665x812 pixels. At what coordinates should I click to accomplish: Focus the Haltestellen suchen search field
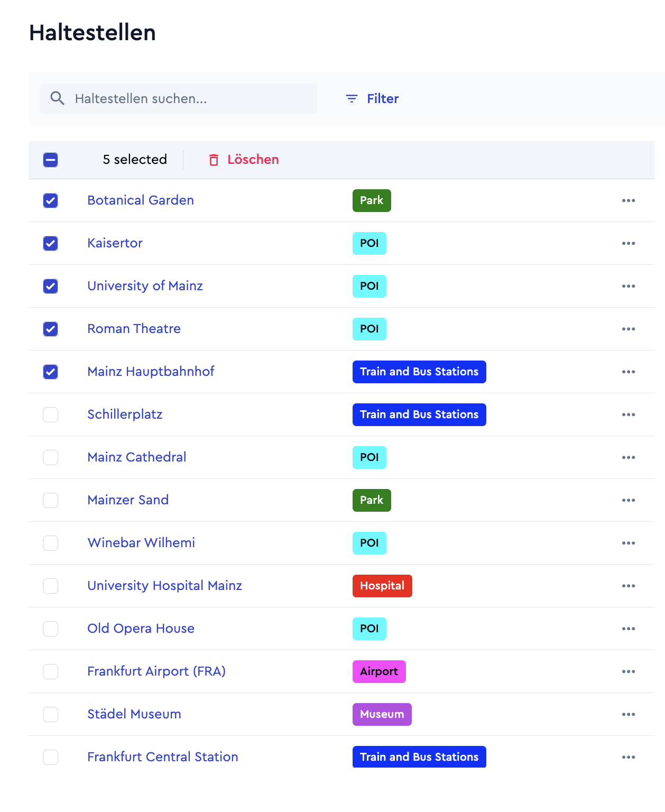click(179, 99)
